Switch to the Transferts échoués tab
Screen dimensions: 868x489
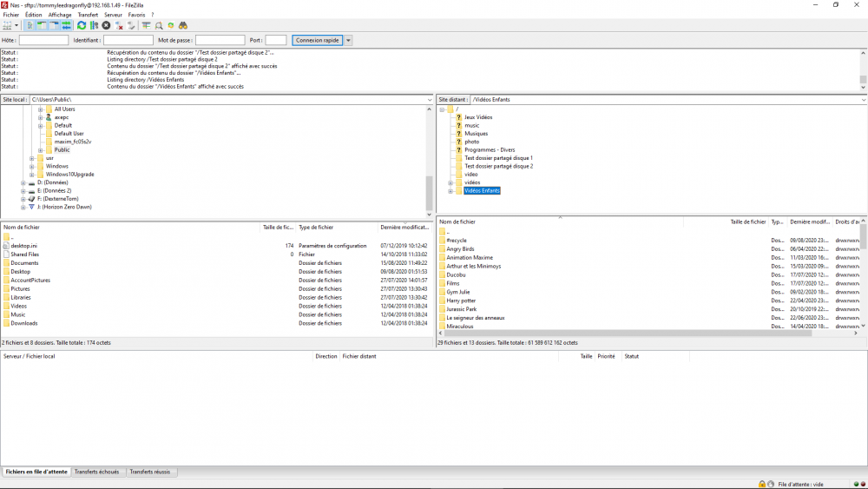(96, 472)
